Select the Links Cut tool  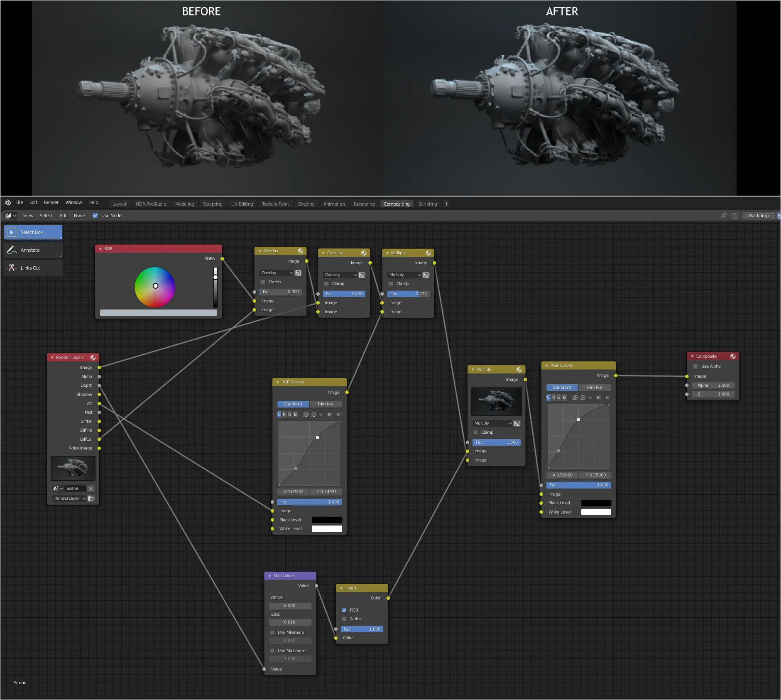(x=33, y=268)
